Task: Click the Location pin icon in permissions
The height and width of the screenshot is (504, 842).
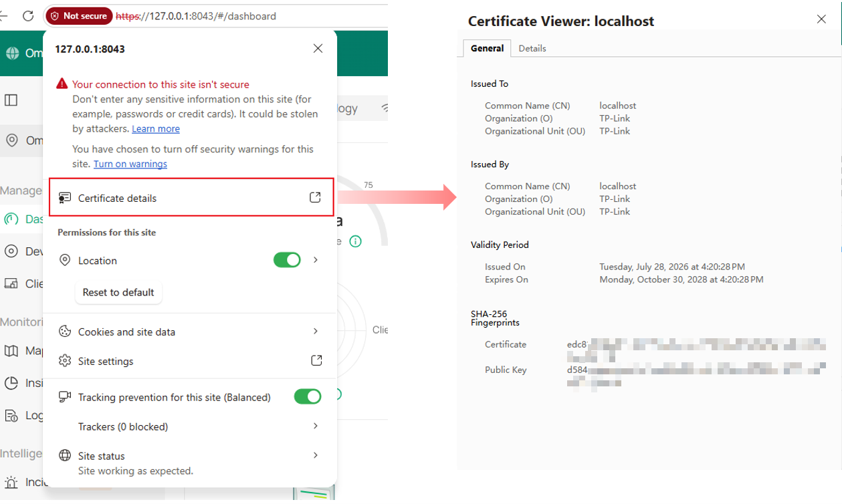Action: point(65,261)
